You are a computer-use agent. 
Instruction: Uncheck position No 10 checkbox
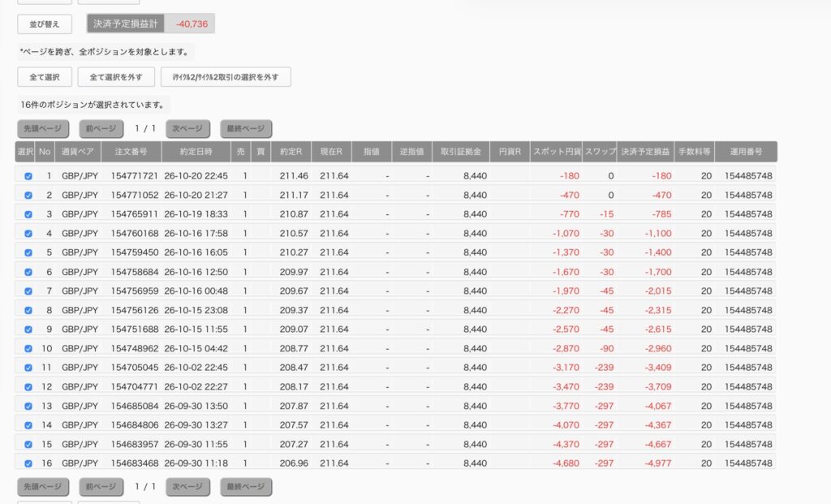[28, 348]
